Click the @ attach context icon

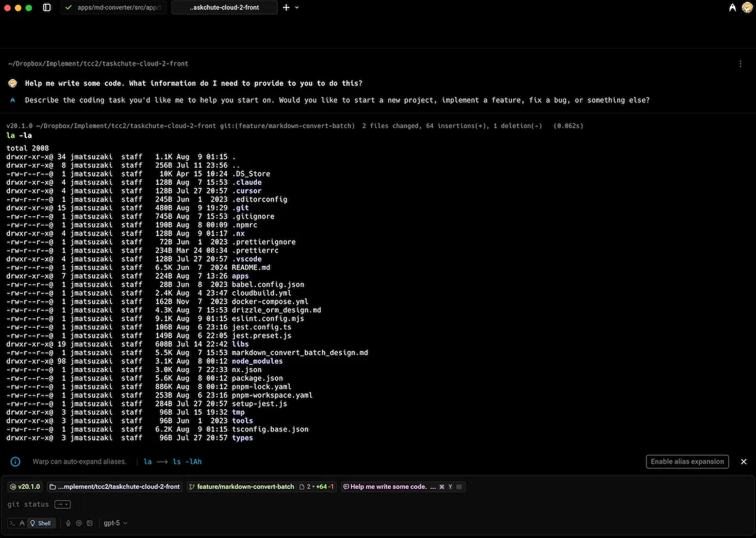pos(79,523)
